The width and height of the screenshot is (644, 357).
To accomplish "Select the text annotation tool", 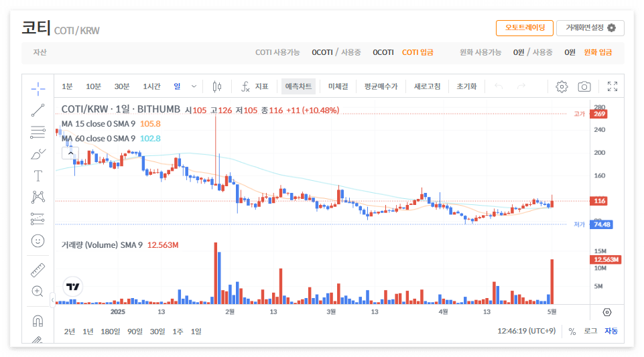I will pyautogui.click(x=38, y=175).
